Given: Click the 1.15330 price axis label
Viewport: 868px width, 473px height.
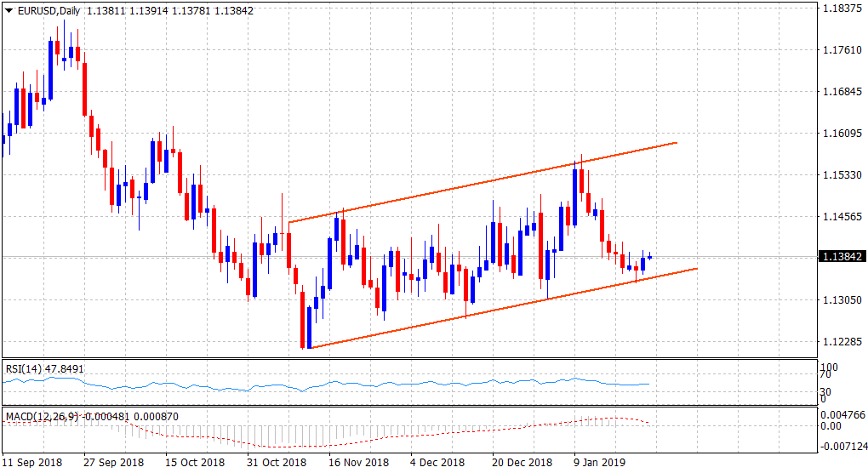Looking at the screenshot, I should point(842,174).
